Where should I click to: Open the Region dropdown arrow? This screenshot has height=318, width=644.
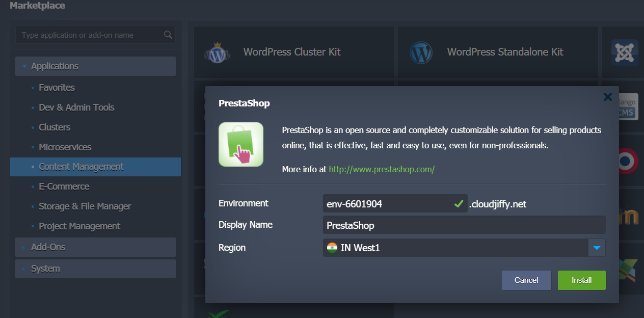point(597,248)
